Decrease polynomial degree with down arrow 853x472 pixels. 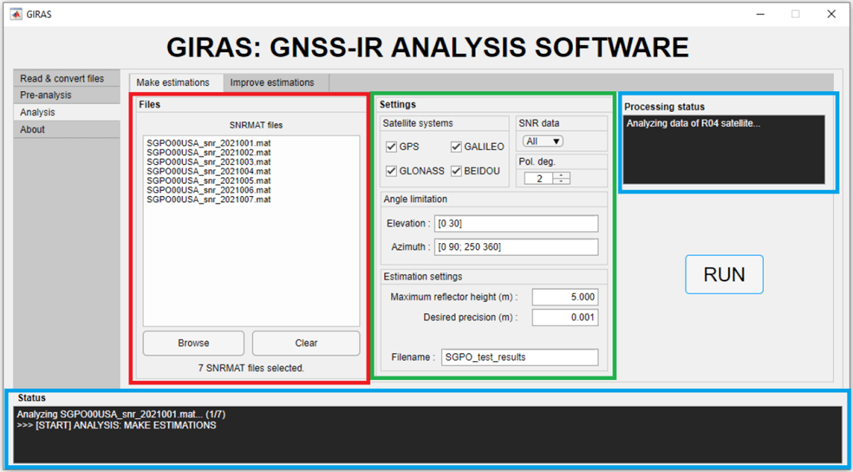562,182
